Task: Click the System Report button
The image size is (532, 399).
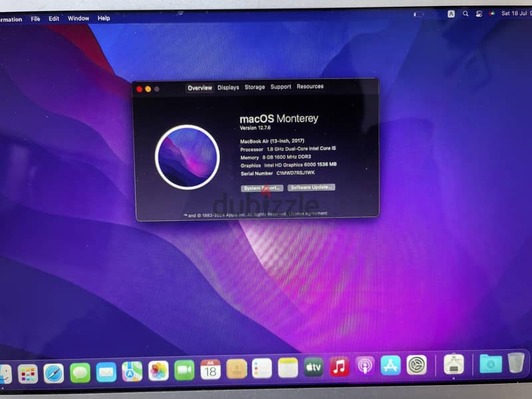Action: (x=262, y=188)
